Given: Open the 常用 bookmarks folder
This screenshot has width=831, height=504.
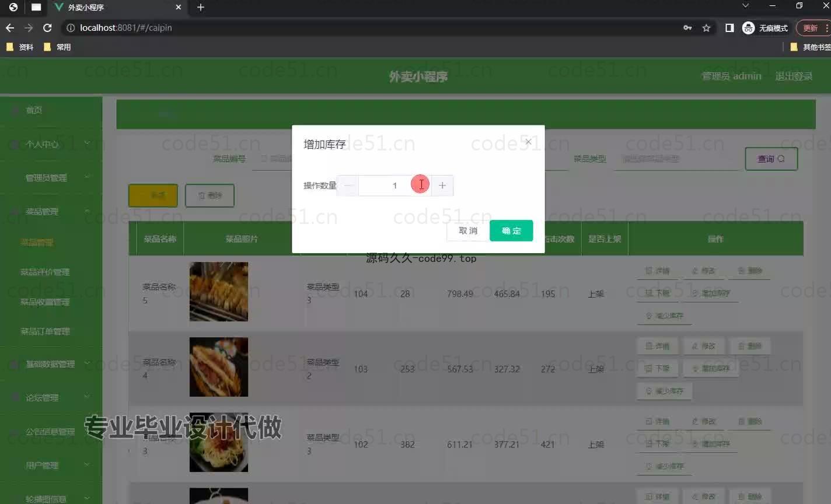Looking at the screenshot, I should pyautogui.click(x=57, y=47).
